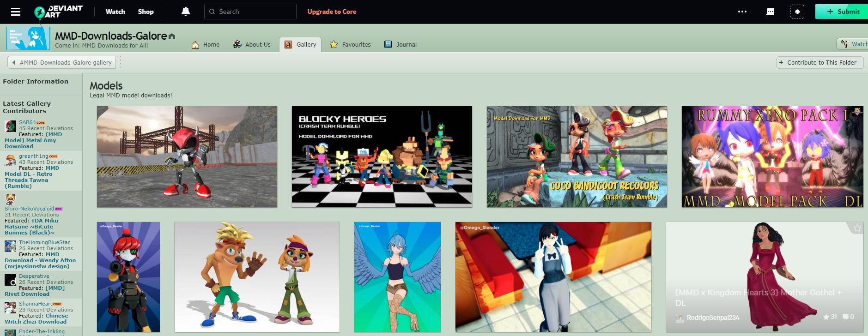Select the Gallery tab
Screen dimensions: 868x336
click(300, 44)
